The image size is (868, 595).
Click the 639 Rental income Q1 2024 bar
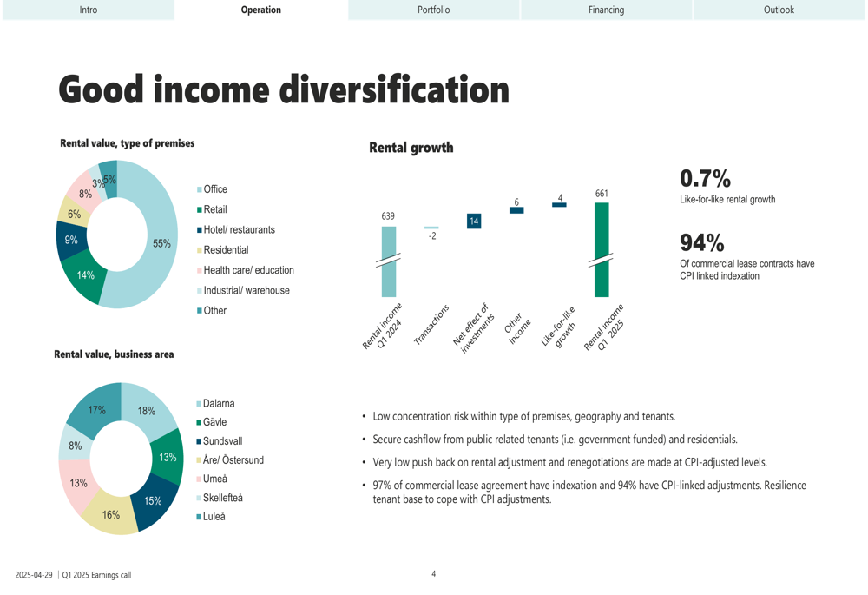(389, 261)
